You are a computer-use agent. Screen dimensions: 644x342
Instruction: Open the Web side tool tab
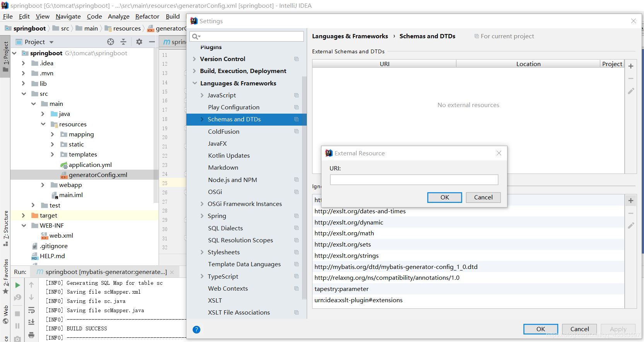(x=5, y=314)
